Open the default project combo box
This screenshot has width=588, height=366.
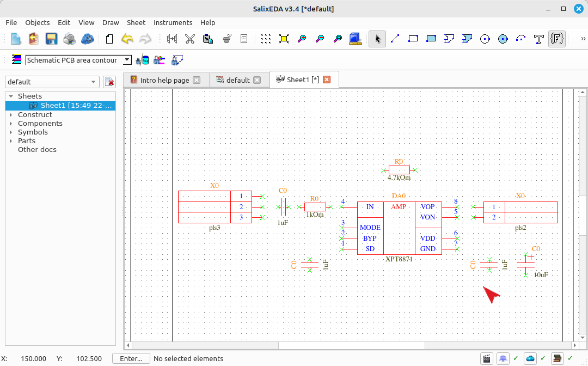(x=52, y=82)
